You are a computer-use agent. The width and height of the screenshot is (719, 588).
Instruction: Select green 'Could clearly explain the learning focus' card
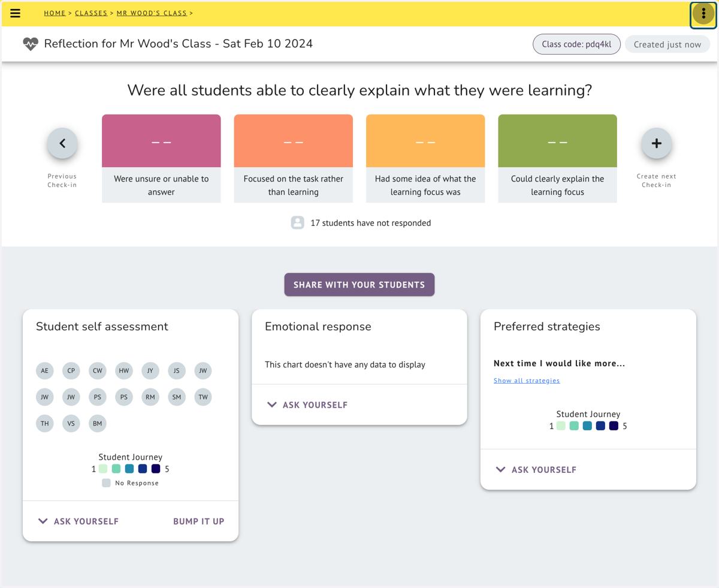[557, 158]
